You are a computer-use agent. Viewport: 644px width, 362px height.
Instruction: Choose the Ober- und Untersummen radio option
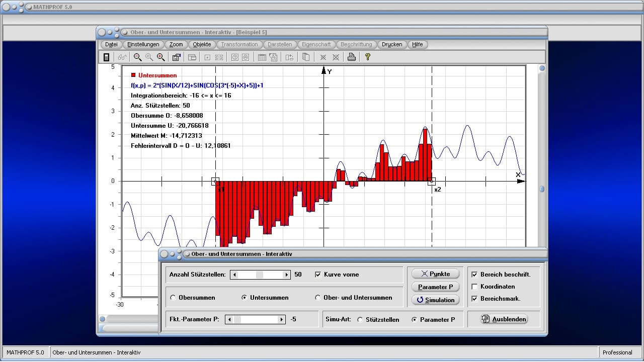coord(318,298)
